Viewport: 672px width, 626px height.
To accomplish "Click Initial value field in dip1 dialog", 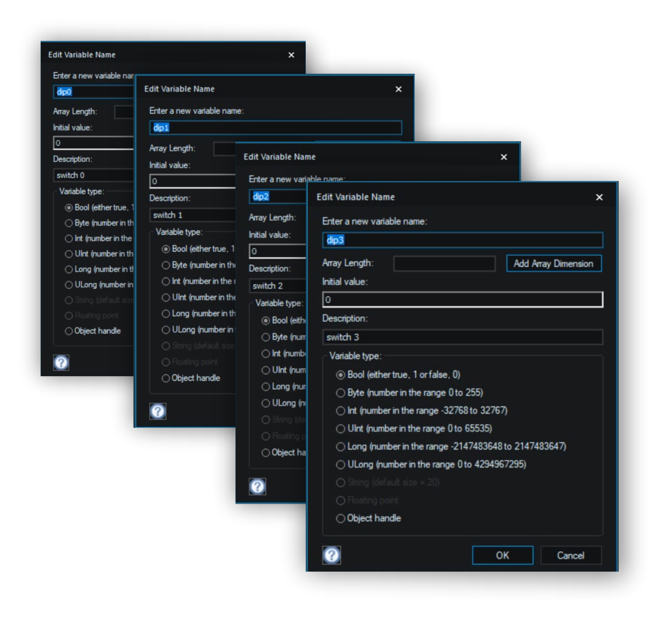I will click(x=192, y=181).
